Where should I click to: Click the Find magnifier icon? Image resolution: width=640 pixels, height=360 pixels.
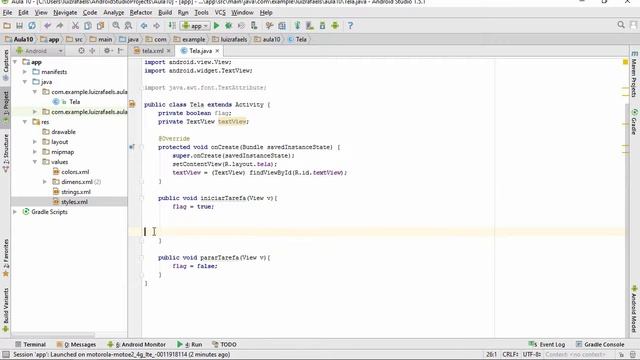point(116,26)
